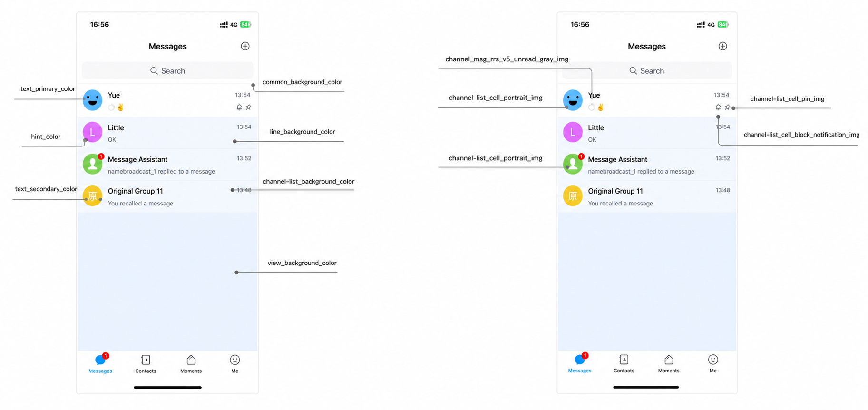This screenshot has height=410, width=868.
Task: Tap the plus icon in left phone header
Action: [245, 46]
